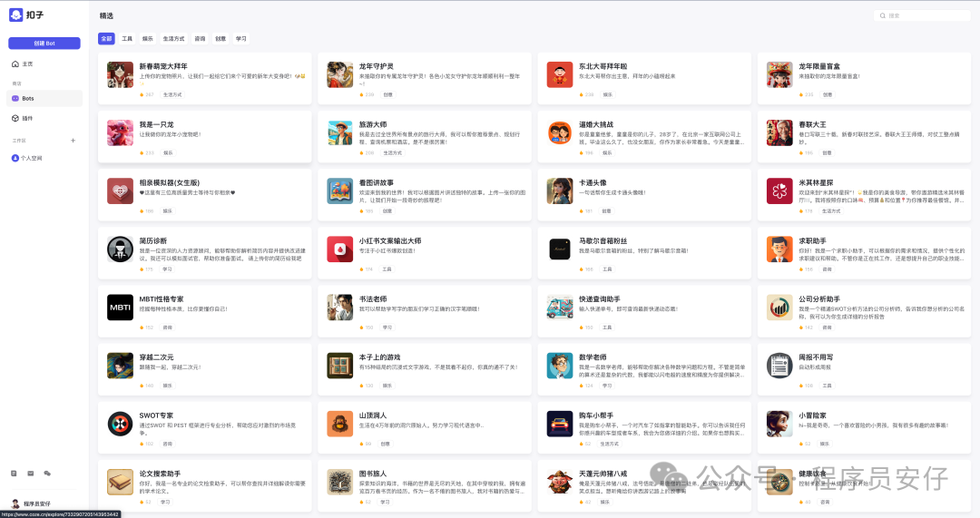Open the 龙年守护灵 bot avatar
980x518 pixels.
(x=340, y=74)
